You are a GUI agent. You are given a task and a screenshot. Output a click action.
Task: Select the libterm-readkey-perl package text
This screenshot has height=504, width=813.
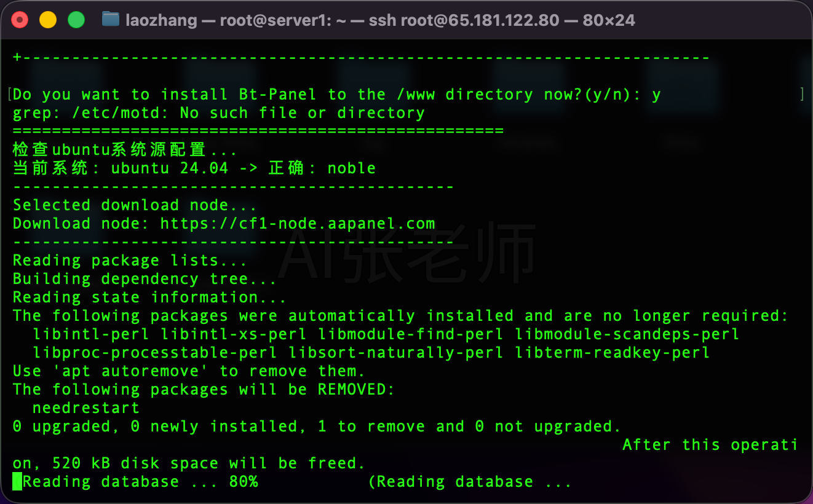(x=613, y=353)
